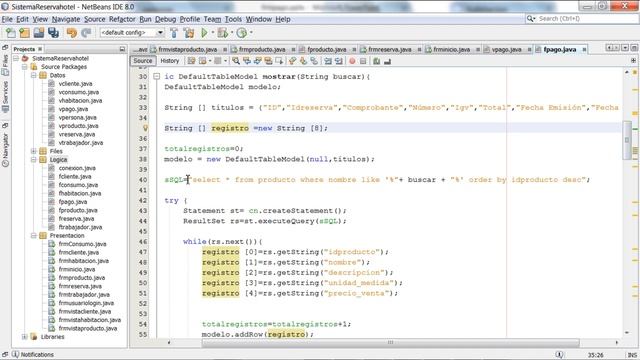Click the Shift Line Left icon
The image size is (640, 360).
328,61
